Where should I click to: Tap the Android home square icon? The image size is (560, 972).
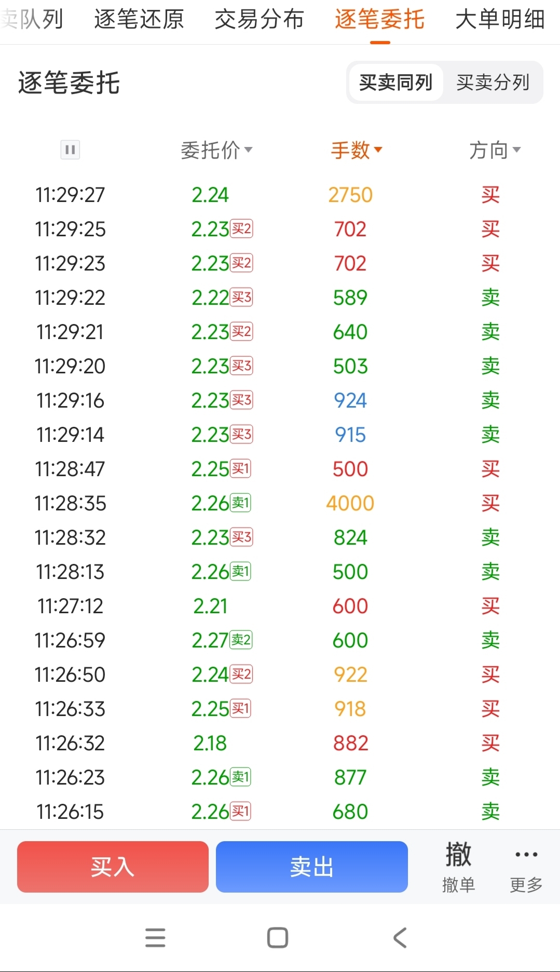pos(278,938)
